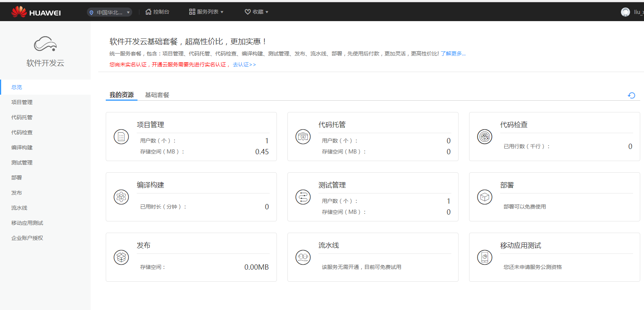Open the 中国华北 region dropdown
644x310 pixels.
point(110,12)
